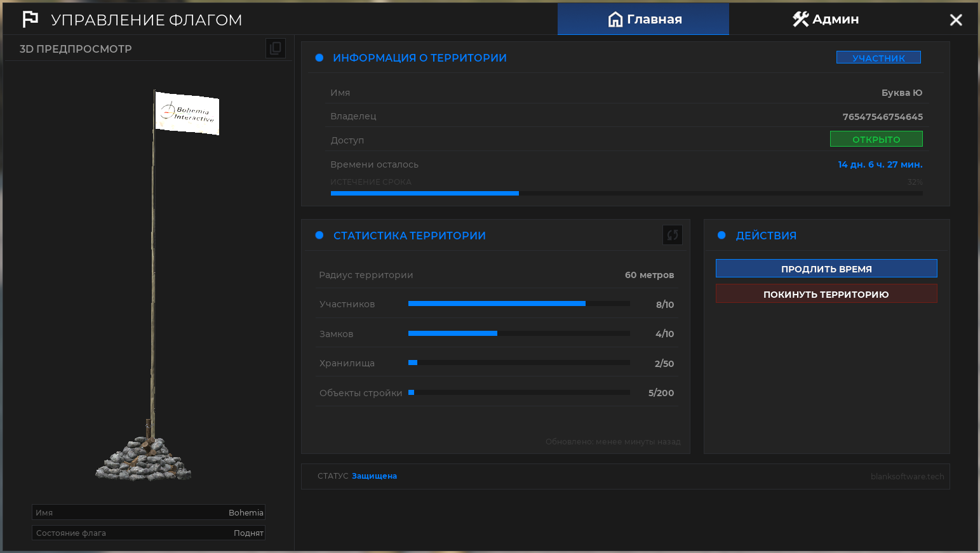Click the Времени осталось label
Viewport: 980px width, 553px height.
(x=374, y=164)
